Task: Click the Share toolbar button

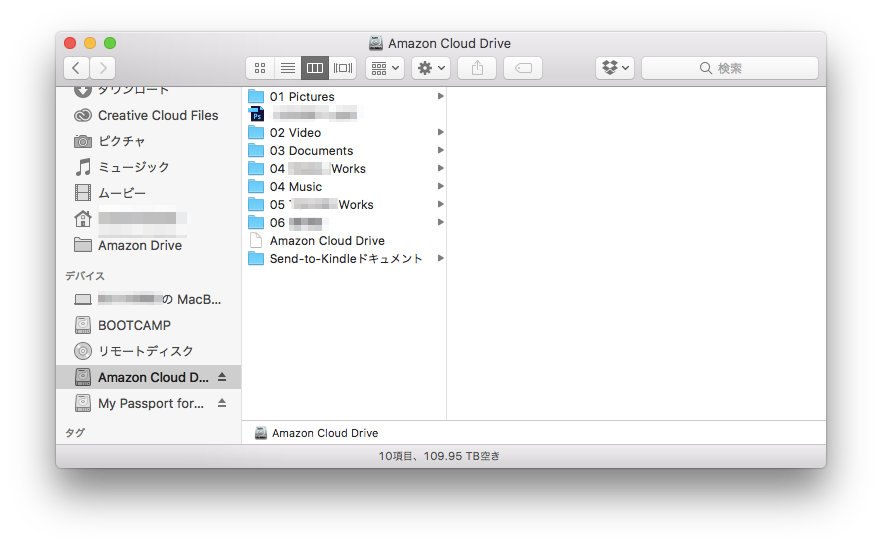Action: pyautogui.click(x=477, y=68)
